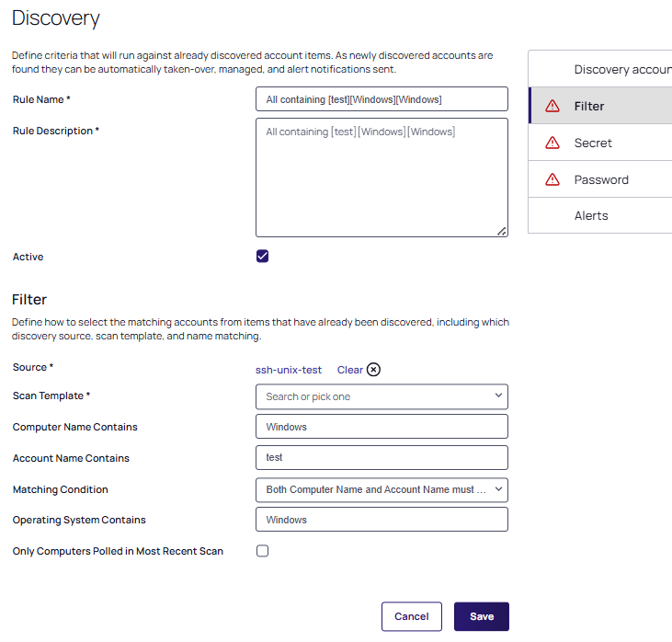Cancel the discovery rule form
This screenshot has height=642, width=672.
pos(411,616)
